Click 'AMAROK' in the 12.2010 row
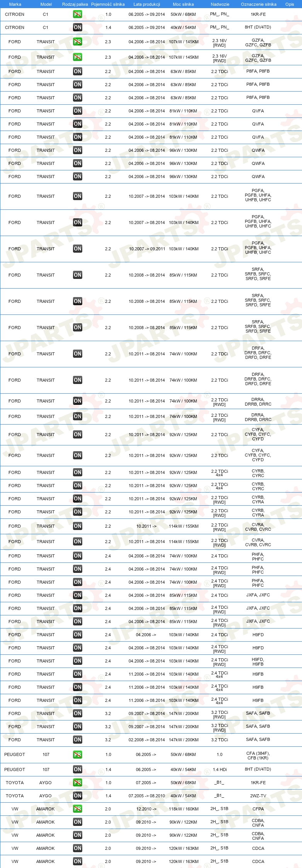This screenshot has width=302, height=868. (x=46, y=809)
